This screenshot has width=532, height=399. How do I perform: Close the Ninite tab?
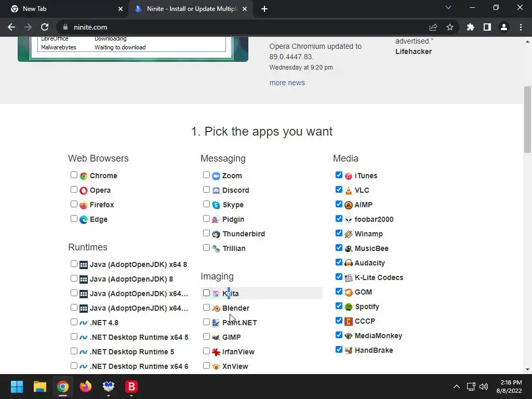coord(245,9)
